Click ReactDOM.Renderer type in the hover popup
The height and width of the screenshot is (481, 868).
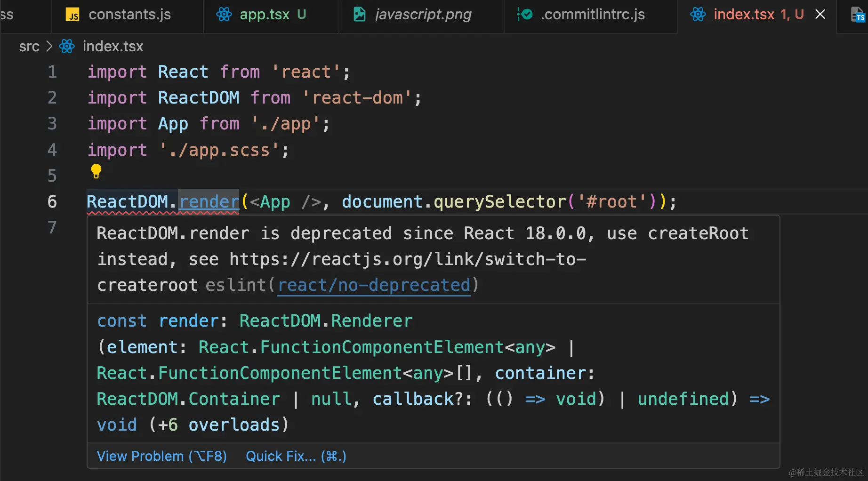[326, 321]
